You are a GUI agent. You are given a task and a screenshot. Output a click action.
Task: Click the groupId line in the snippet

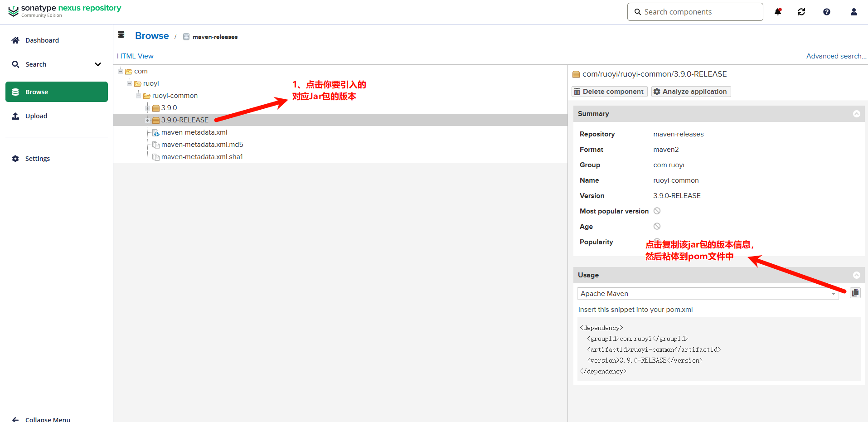[x=638, y=339]
